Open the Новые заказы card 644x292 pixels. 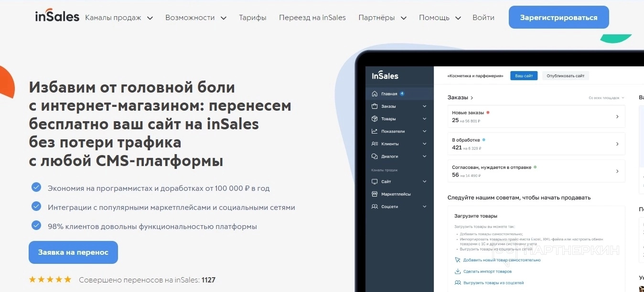pos(536,116)
